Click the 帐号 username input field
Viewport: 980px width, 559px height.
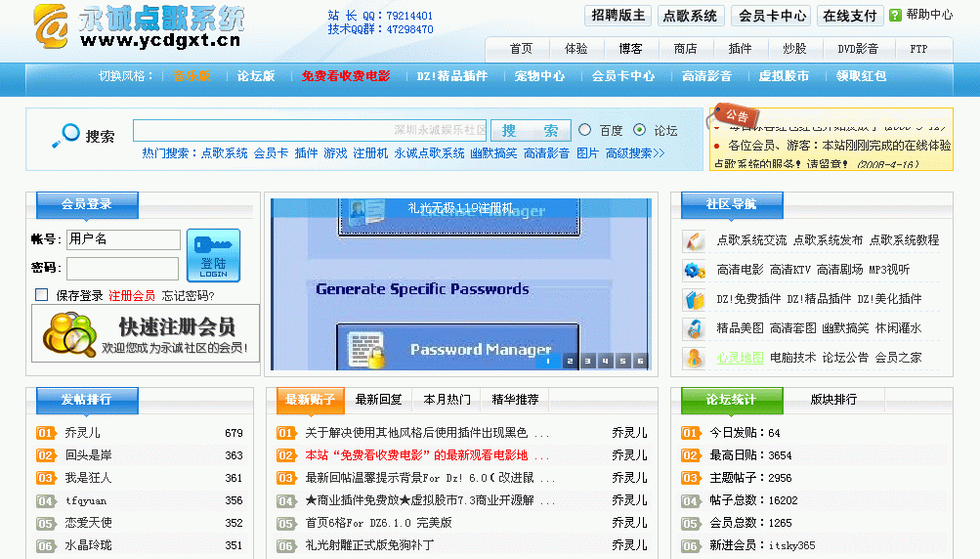[x=123, y=239]
